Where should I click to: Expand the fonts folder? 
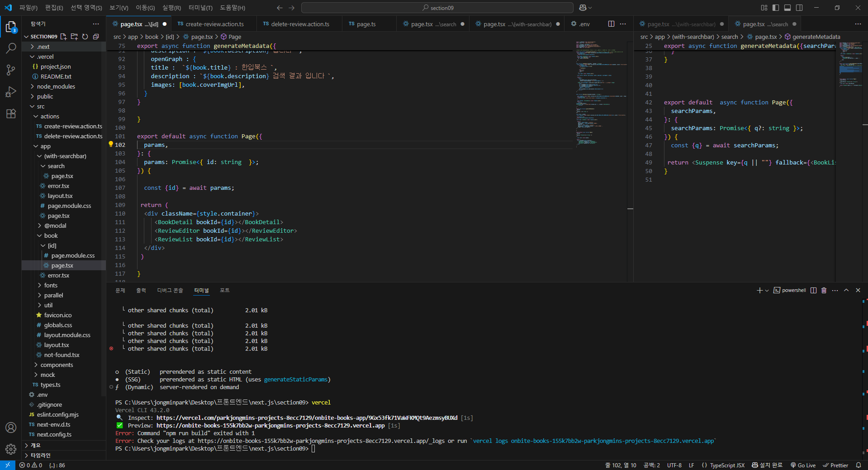(x=64, y=285)
